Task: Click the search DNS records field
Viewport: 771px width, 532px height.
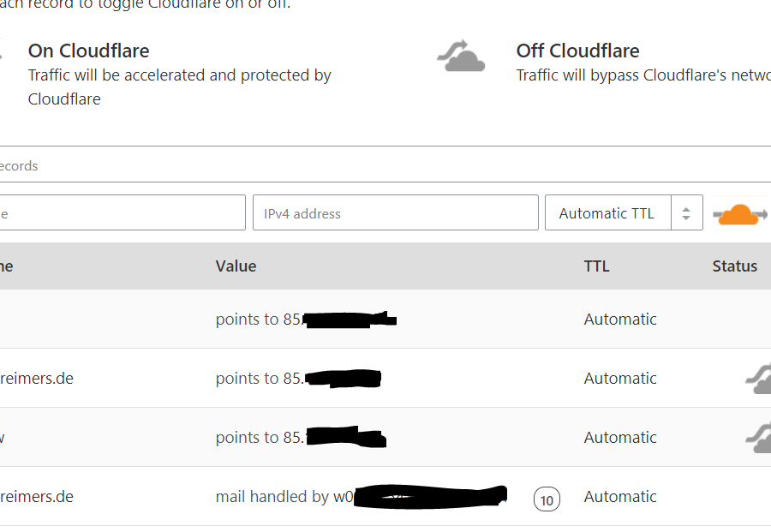Action: click(x=385, y=164)
